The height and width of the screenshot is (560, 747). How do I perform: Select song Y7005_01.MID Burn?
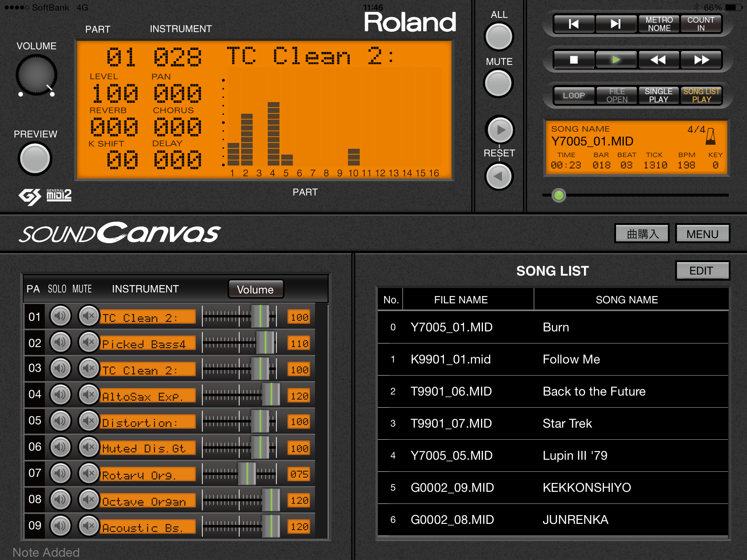tap(553, 327)
